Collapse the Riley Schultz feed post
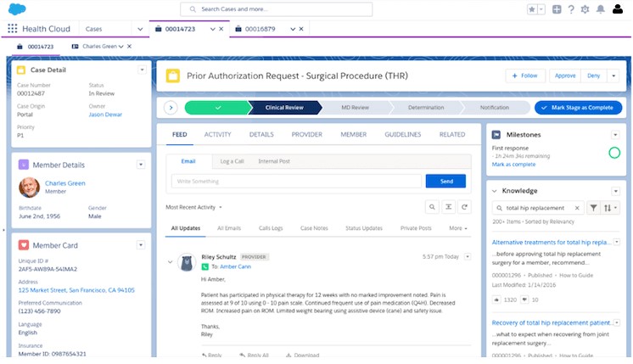 pos(170,262)
